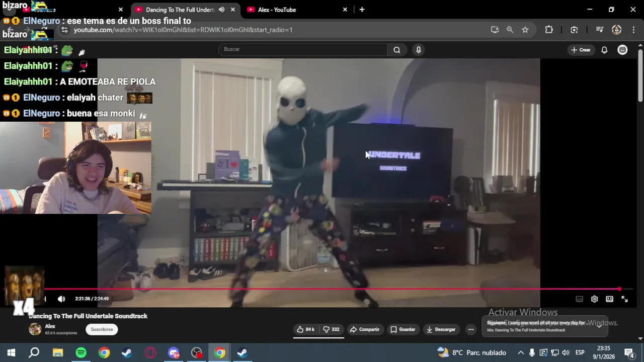Like the video with 84 k likes
Viewport: 644px width, 362px height.
click(x=306, y=329)
